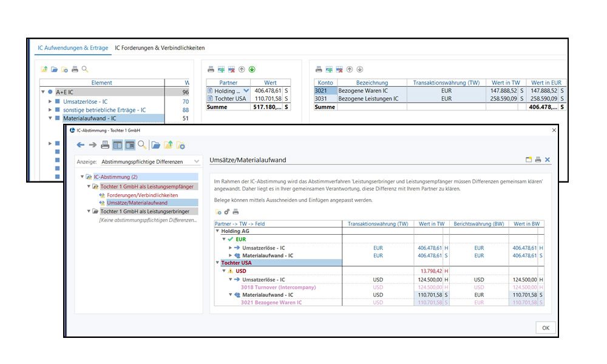
Task: Click delete-row red X icon above Partner table
Action: coord(231,70)
